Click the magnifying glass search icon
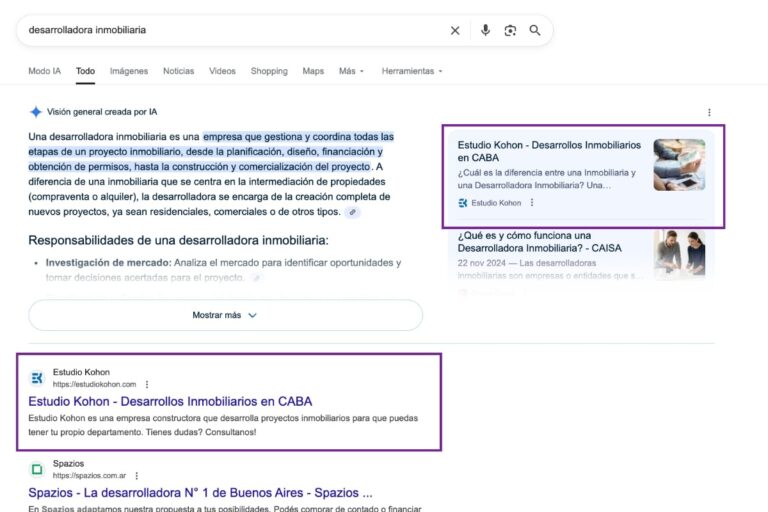 [x=535, y=30]
